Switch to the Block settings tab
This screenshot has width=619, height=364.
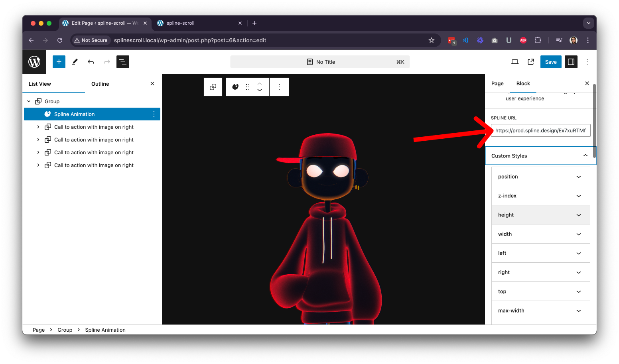pyautogui.click(x=523, y=83)
